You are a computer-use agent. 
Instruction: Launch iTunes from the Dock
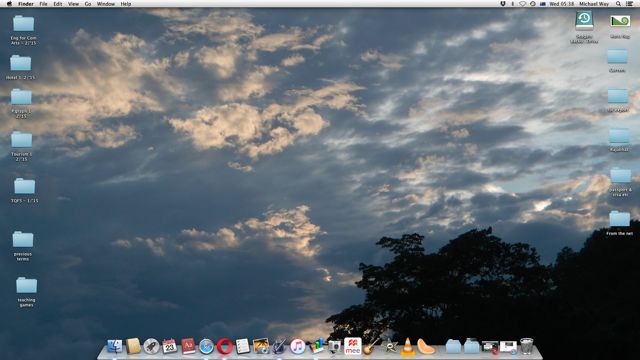[298, 347]
